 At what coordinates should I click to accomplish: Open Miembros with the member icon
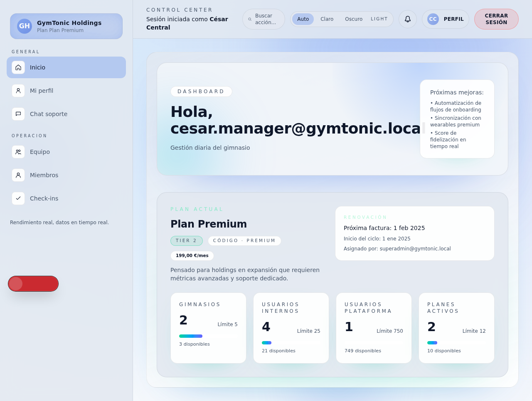pyautogui.click(x=18, y=175)
